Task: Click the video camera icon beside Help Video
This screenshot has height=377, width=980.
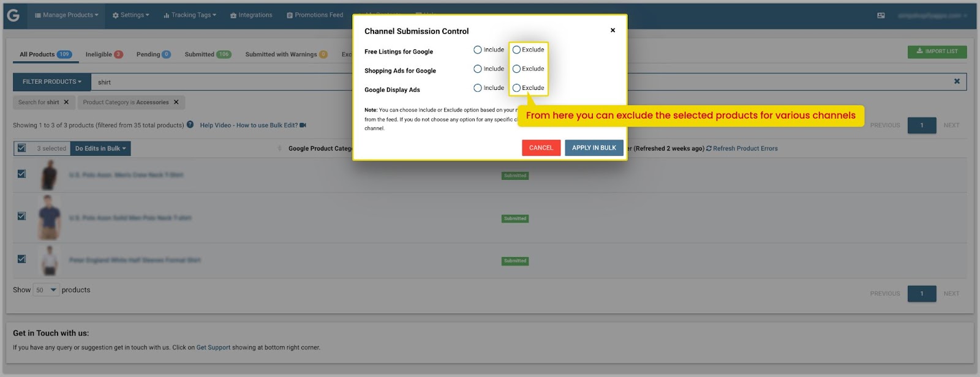Action: [x=303, y=125]
